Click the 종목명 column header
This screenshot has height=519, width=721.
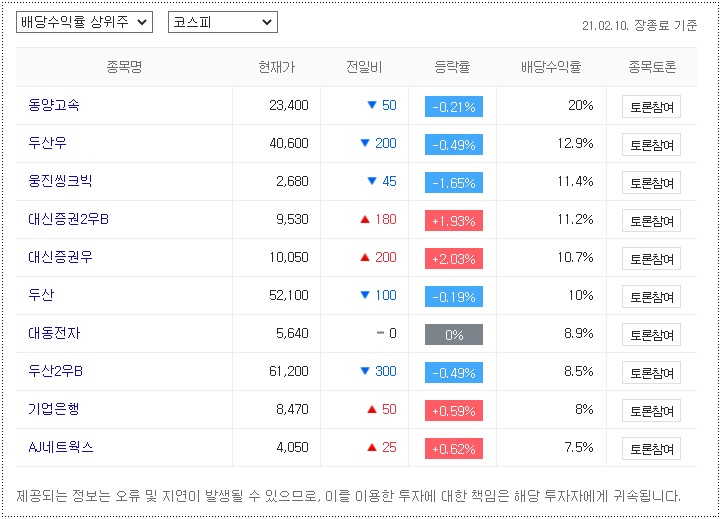pyautogui.click(x=124, y=67)
